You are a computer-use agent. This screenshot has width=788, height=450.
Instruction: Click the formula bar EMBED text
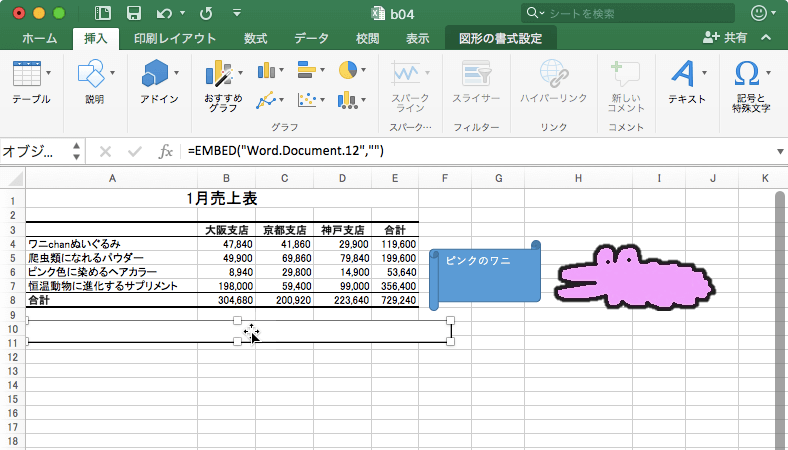(285, 150)
